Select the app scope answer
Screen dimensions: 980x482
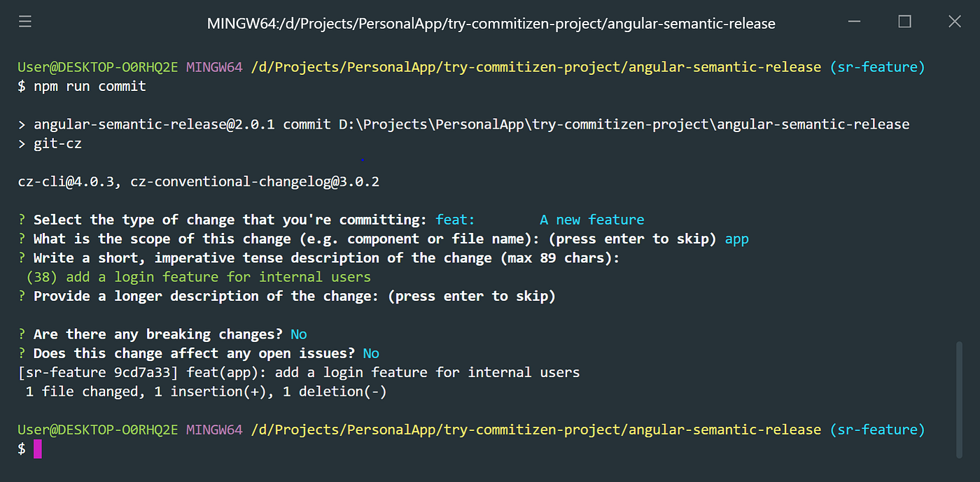pos(736,239)
